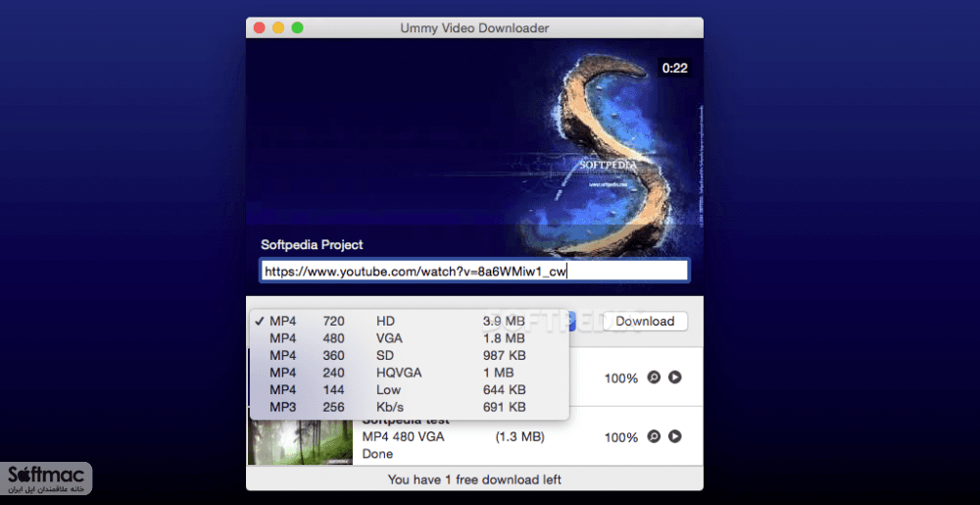Screen dimensions: 980x505
Task: Zoom window with green button
Action: click(298, 27)
